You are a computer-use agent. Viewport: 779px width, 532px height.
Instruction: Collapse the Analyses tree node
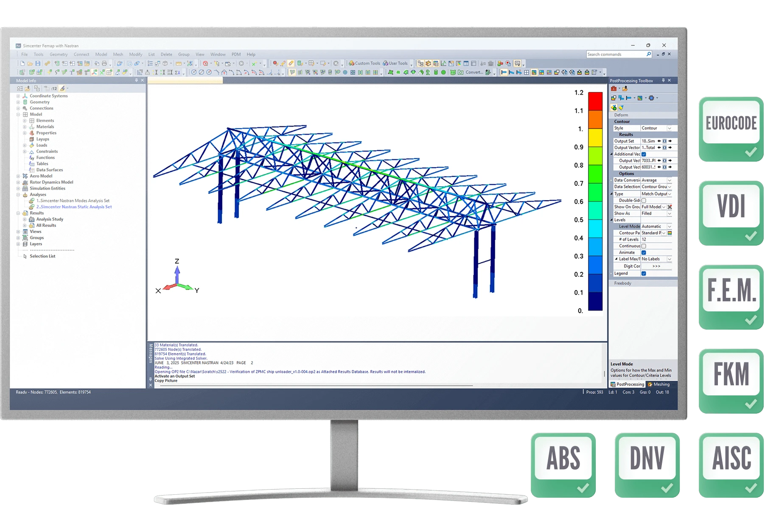(x=18, y=195)
